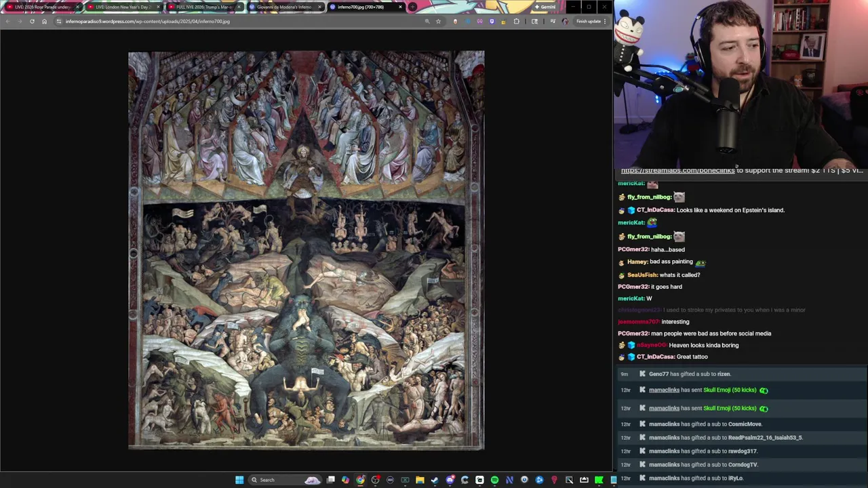Go back in the browser

click(x=7, y=21)
